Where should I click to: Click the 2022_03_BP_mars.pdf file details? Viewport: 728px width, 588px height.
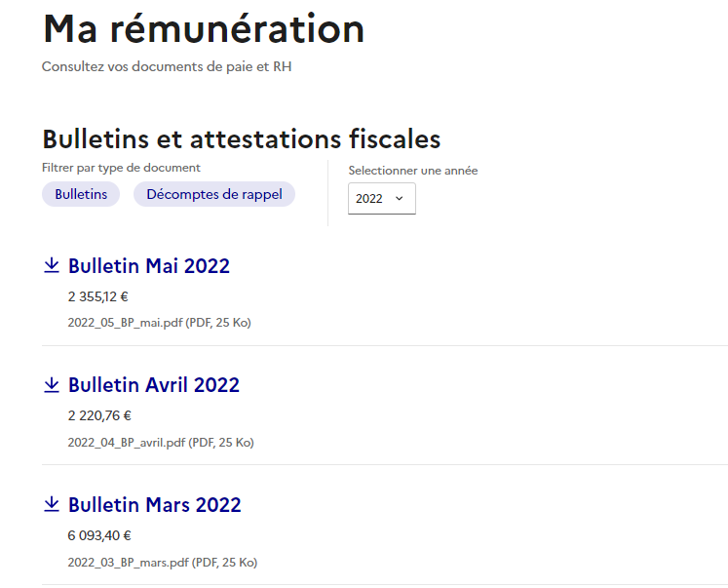pyautogui.click(x=163, y=563)
